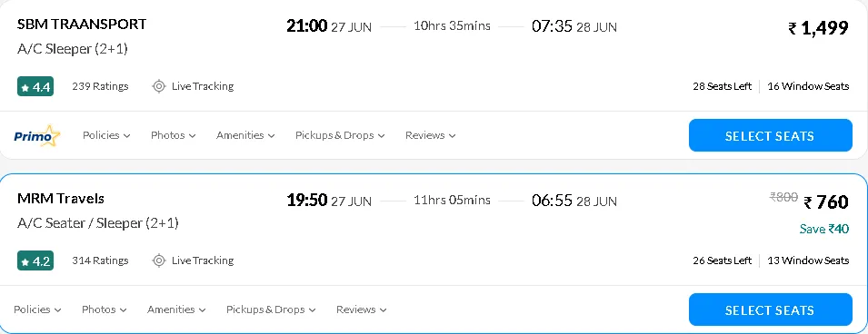This screenshot has width=868, height=334.
Task: Open the 314 Ratings link
Action: (x=100, y=260)
